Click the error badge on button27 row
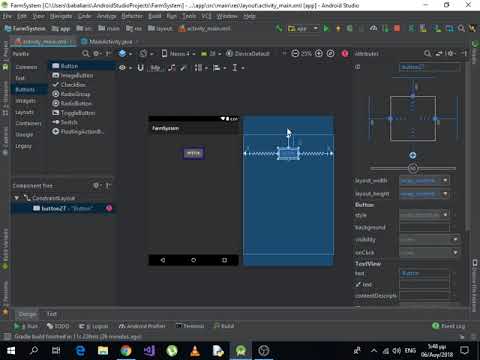Viewport: 480px width, 360px height. [x=109, y=208]
